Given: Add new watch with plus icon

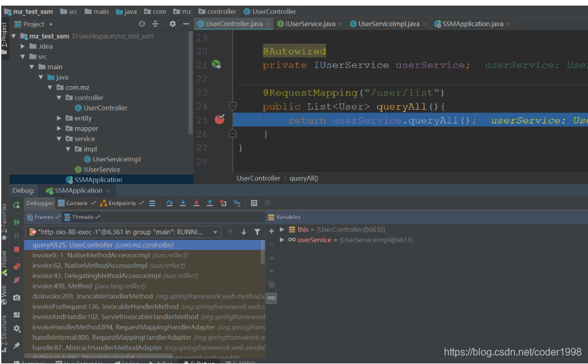Looking at the screenshot, I should [x=271, y=231].
